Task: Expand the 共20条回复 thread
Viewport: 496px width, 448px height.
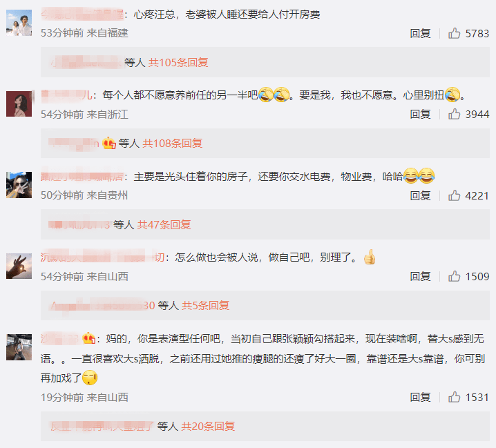Action: tap(208, 426)
